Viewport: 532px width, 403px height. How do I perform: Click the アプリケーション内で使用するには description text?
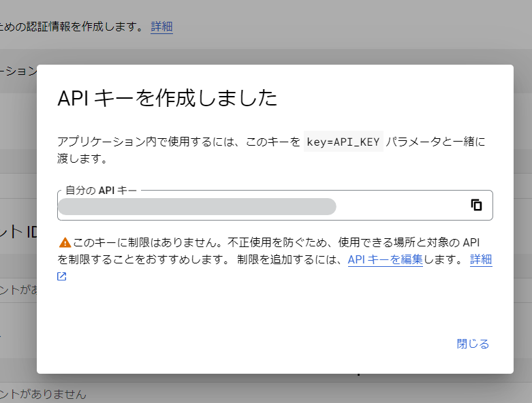tap(178, 142)
